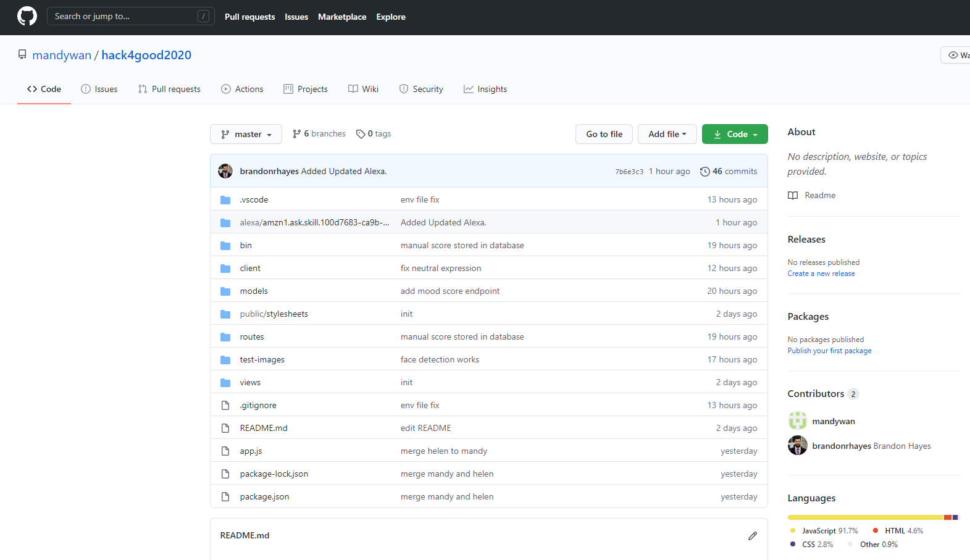The width and height of the screenshot is (970, 560).
Task: Click the JavaScript yellow language bar segment
Action: tap(865, 517)
